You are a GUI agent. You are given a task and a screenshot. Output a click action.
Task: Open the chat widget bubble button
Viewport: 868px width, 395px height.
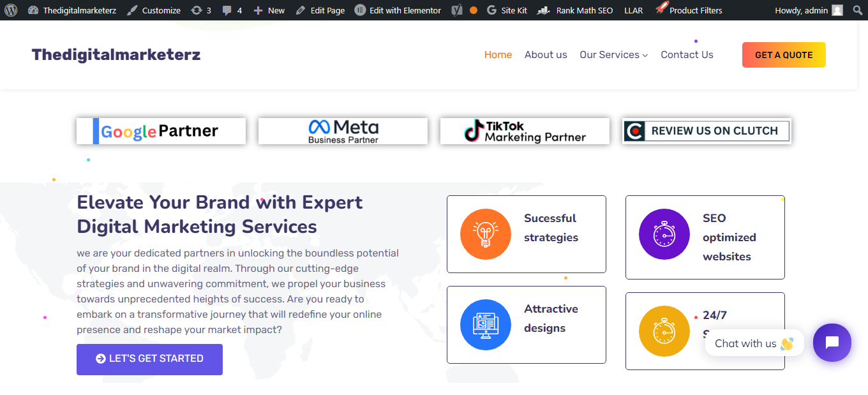832,343
